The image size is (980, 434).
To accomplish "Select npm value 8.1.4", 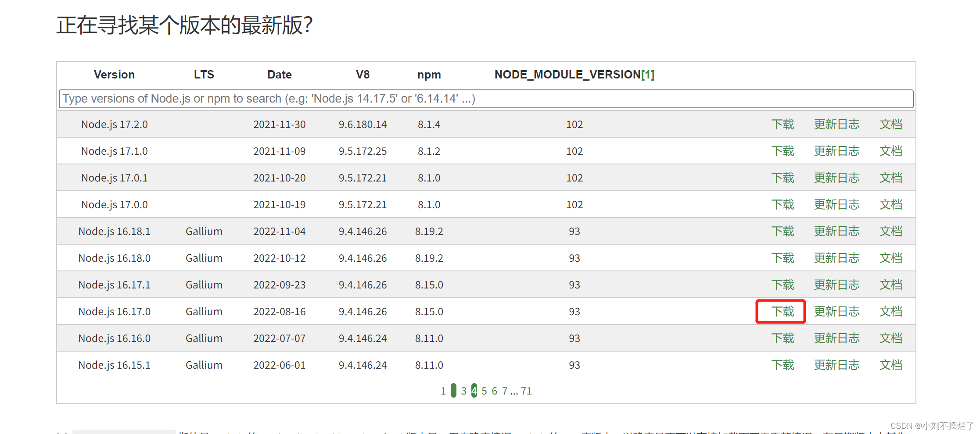I will [x=429, y=125].
